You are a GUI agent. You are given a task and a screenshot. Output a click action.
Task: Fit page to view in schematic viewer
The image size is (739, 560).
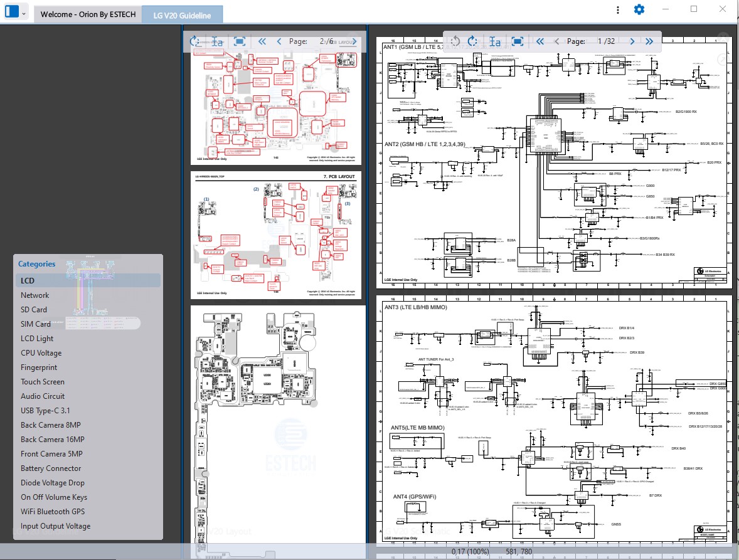[x=518, y=41]
